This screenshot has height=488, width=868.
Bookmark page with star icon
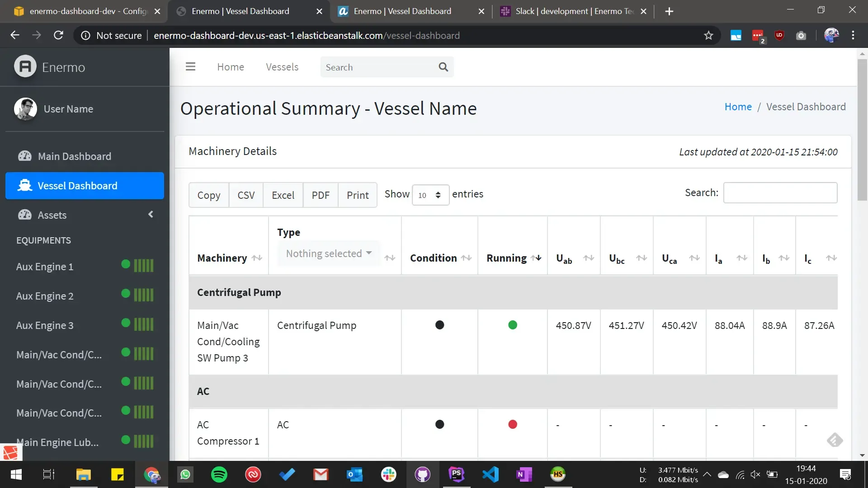click(x=708, y=35)
